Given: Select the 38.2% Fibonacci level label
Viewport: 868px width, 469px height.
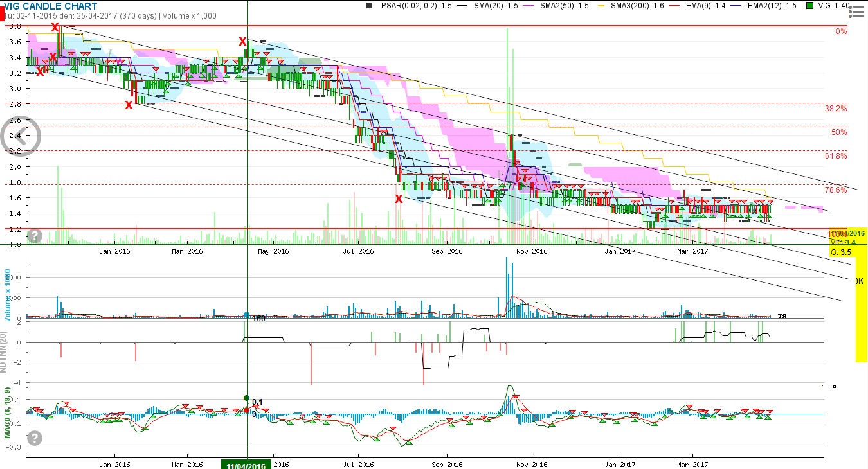Looking at the screenshot, I should [836, 108].
